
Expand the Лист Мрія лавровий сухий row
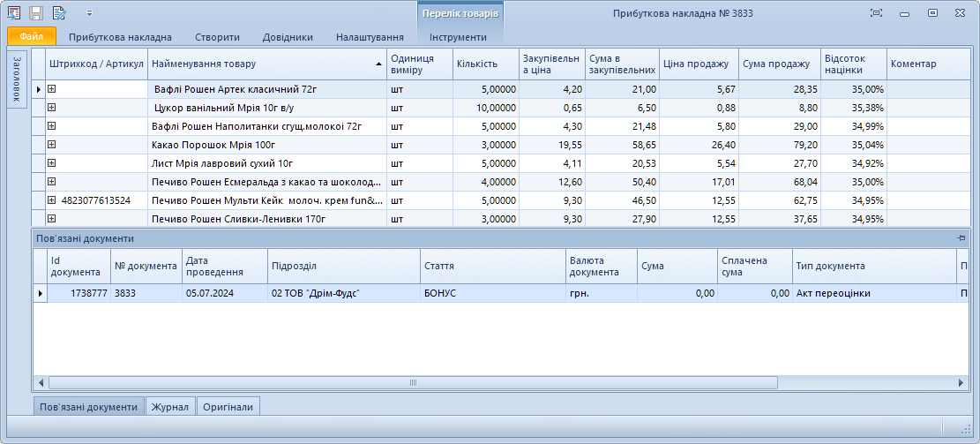tap(52, 163)
